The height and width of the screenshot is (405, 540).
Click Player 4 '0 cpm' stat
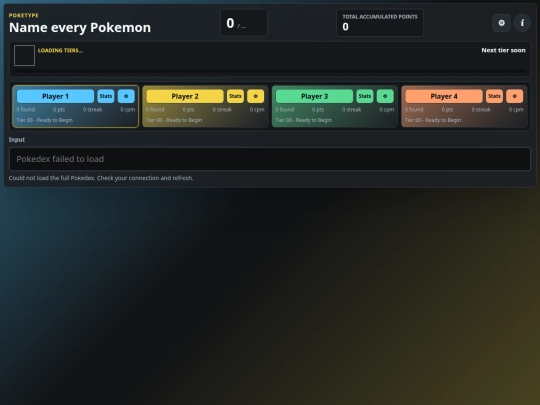pos(516,110)
